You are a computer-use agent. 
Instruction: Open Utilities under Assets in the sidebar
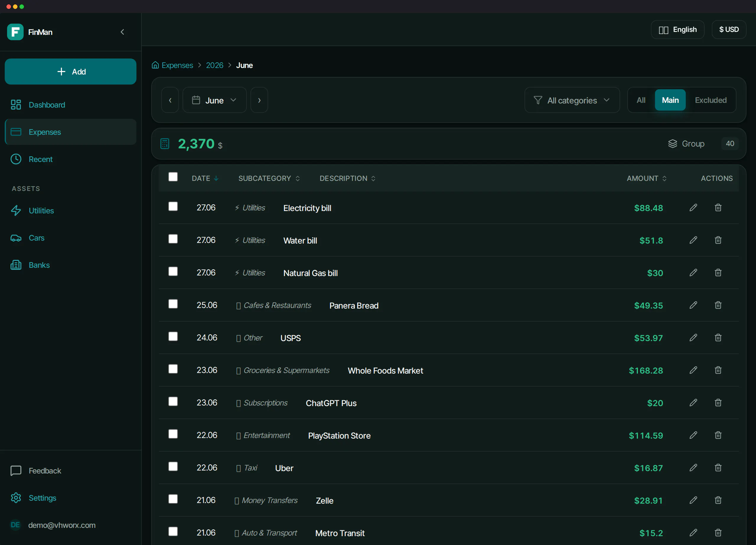click(71, 211)
